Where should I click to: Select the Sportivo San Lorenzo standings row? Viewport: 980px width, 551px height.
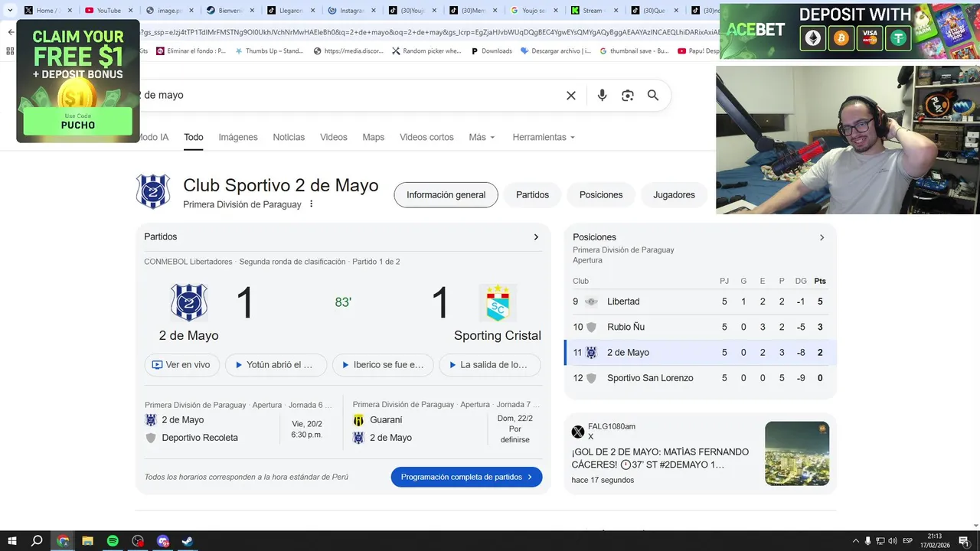[x=700, y=378]
